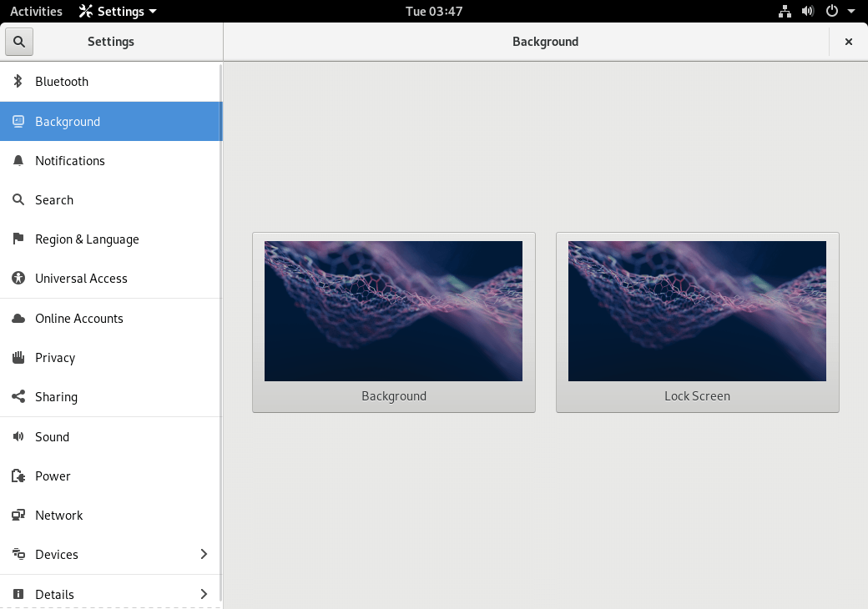The image size is (868, 609).
Task: Expand the Details submenu chevron
Action: (x=204, y=594)
